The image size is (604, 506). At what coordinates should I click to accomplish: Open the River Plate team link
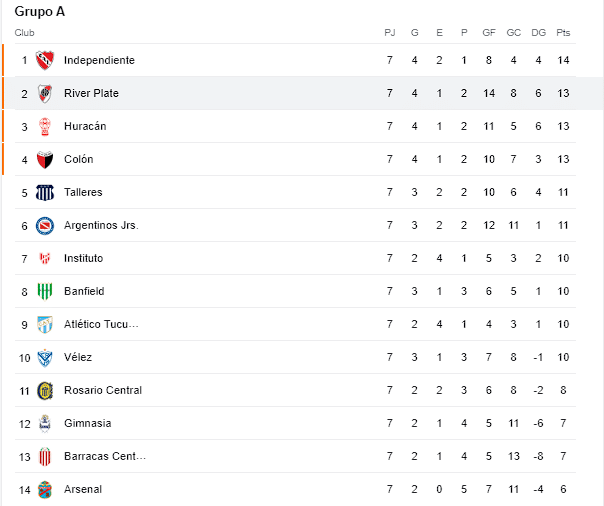coord(91,94)
